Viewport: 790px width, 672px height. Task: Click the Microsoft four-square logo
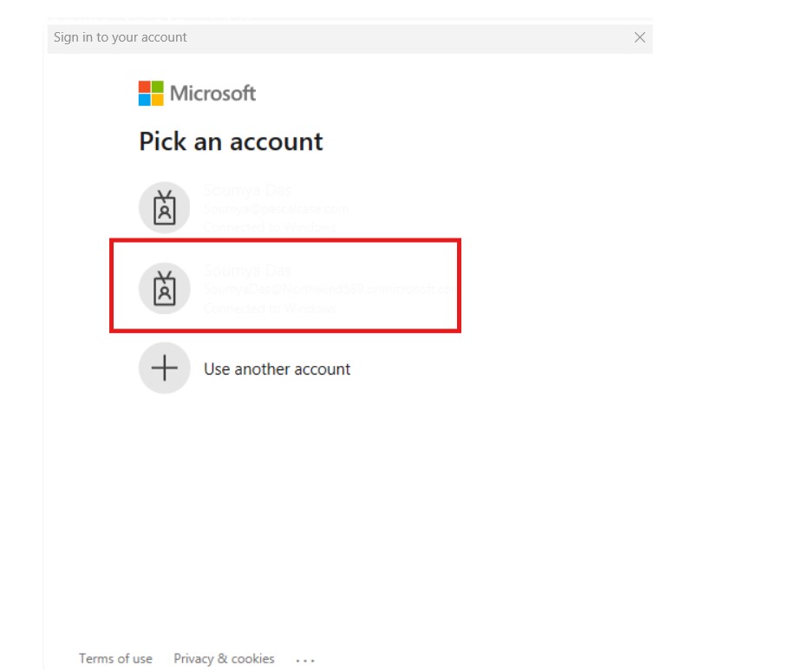click(x=151, y=94)
